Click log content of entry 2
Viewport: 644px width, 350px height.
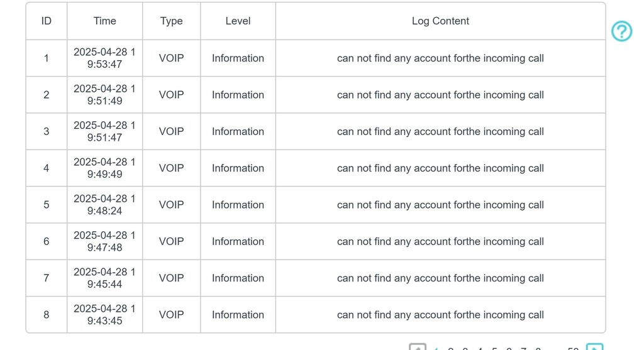click(x=440, y=95)
